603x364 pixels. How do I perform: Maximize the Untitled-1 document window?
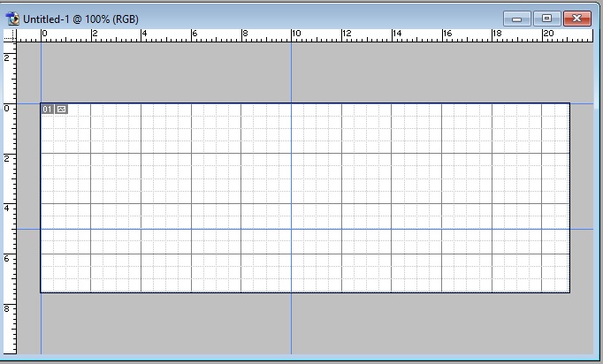tap(546, 19)
